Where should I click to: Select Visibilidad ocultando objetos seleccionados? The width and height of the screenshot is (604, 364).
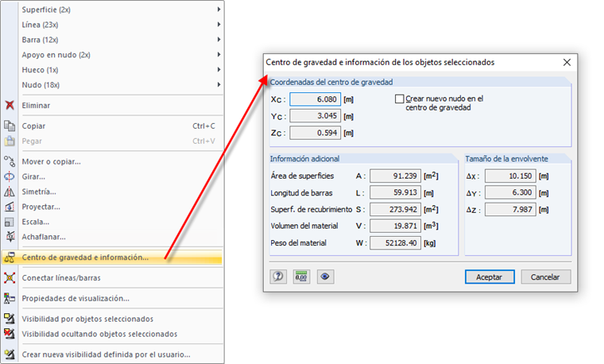(113, 334)
